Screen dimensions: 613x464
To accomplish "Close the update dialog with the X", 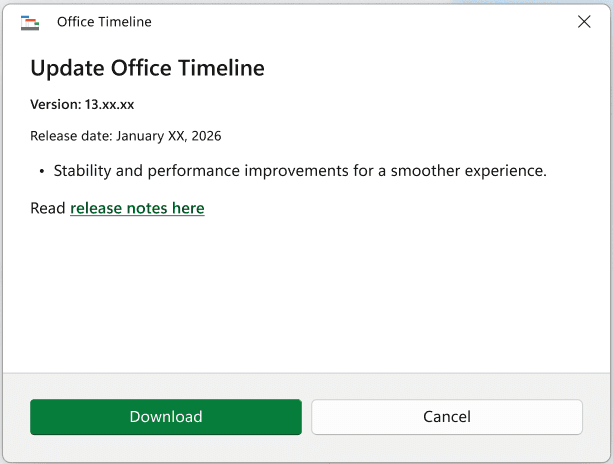I will [x=584, y=22].
